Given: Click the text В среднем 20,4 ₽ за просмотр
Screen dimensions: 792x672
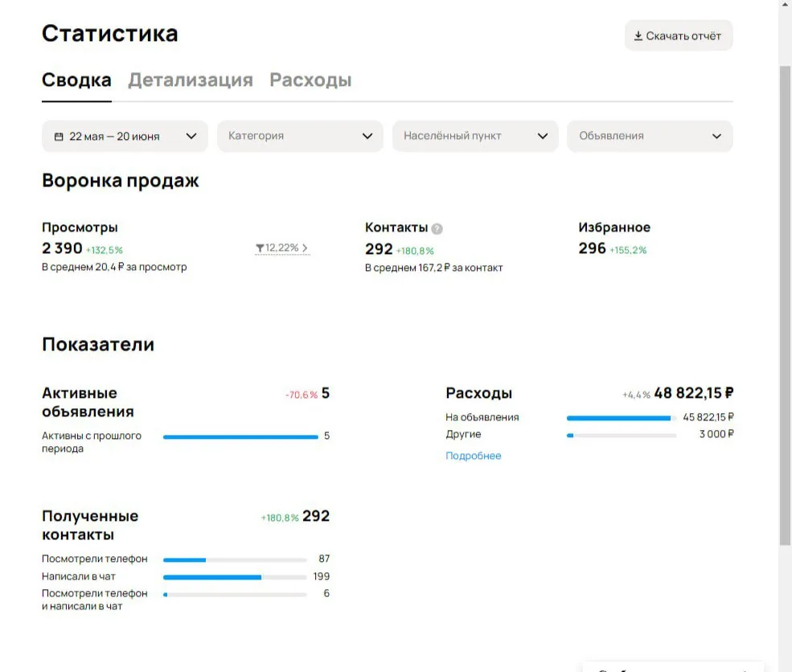Looking at the screenshot, I should 114,267.
